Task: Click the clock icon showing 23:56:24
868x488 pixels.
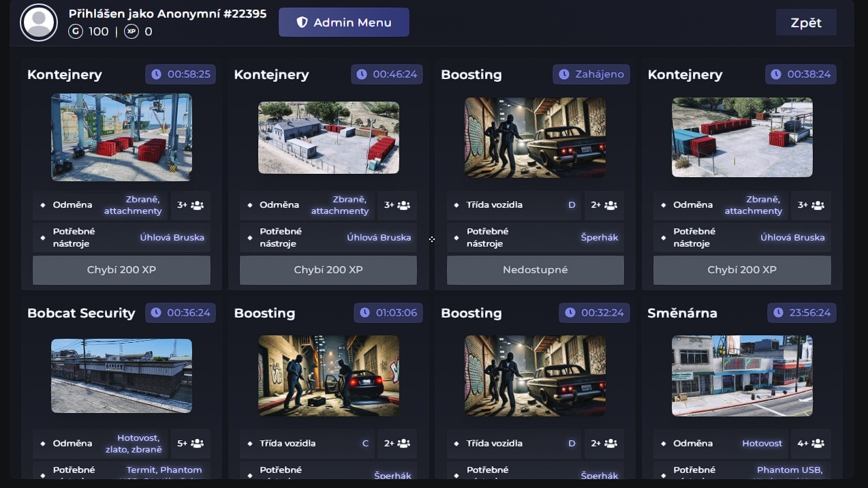Action: [x=779, y=313]
